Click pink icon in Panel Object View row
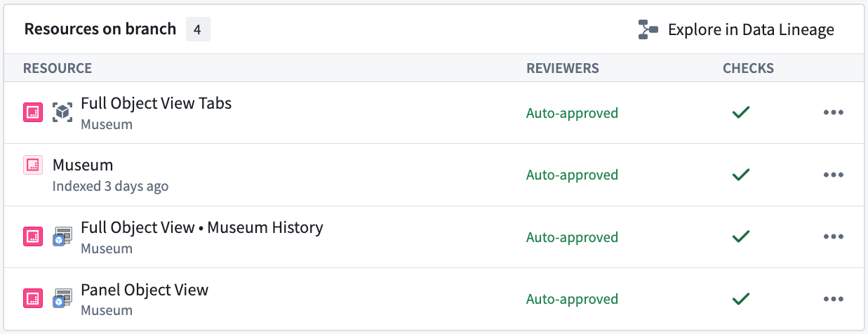The height and width of the screenshot is (334, 868). point(33,298)
